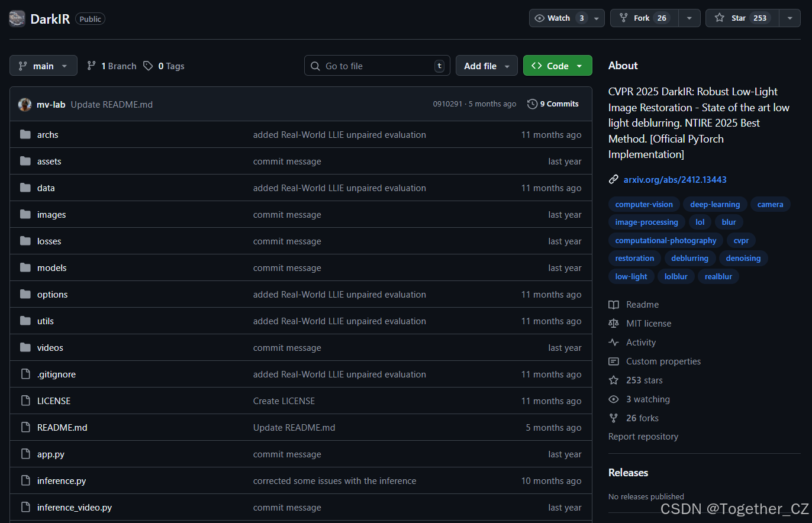This screenshot has height=523, width=812.
Task: Fork the repository with the Fork button
Action: click(645, 18)
